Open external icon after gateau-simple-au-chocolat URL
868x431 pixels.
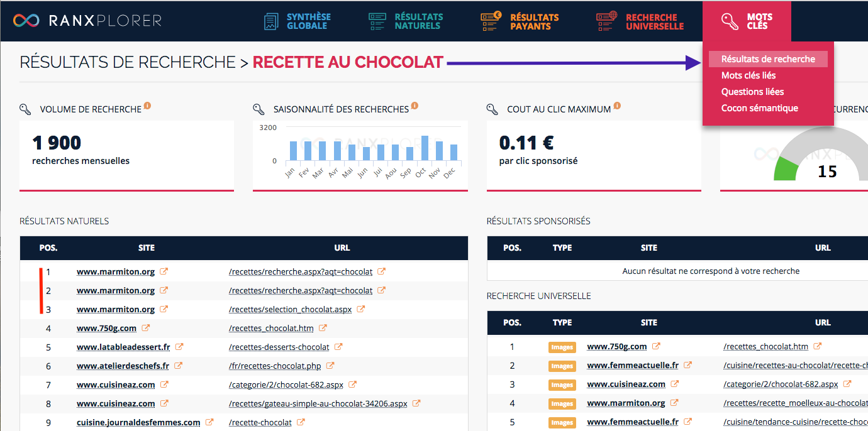(416, 403)
